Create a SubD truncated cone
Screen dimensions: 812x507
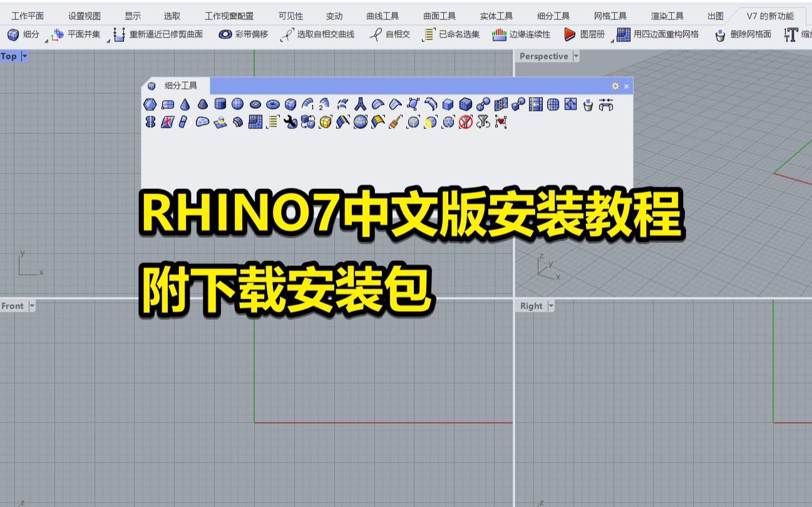tap(203, 105)
